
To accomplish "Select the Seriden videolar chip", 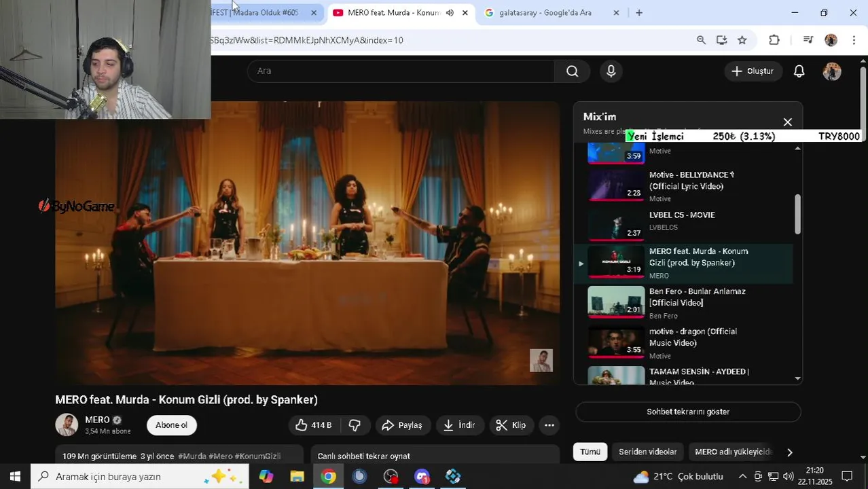I will (x=648, y=452).
